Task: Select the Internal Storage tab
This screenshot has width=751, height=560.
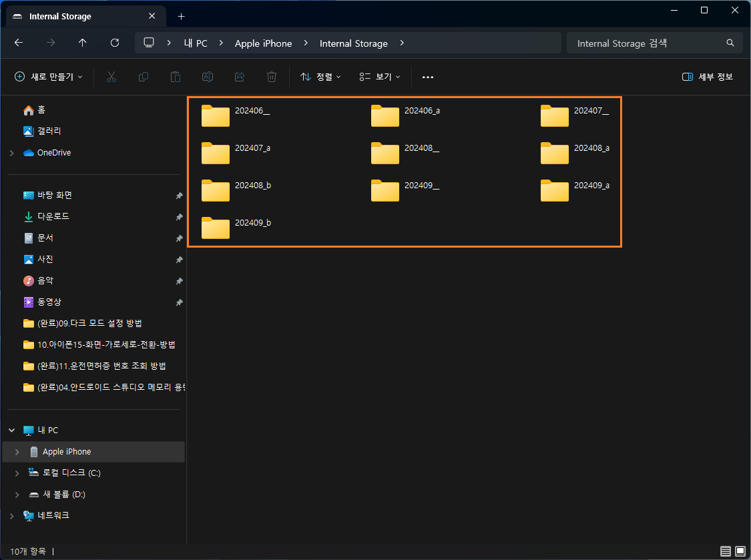Action: pyautogui.click(x=86, y=16)
